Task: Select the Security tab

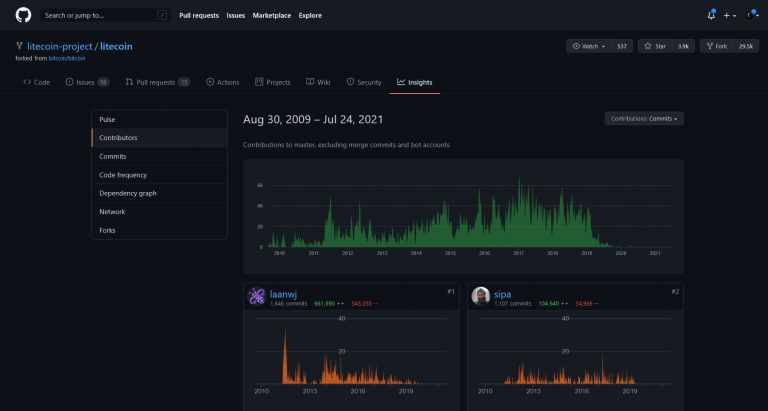Action: pos(364,82)
